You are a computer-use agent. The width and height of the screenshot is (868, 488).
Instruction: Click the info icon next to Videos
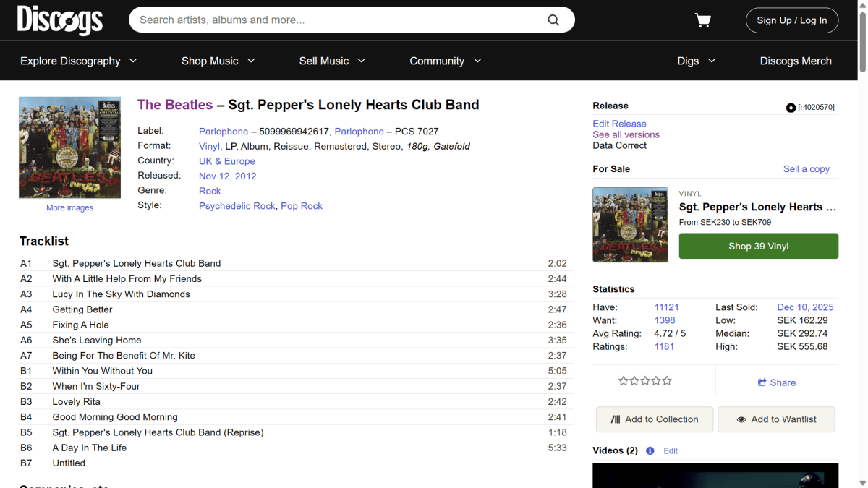(650, 450)
